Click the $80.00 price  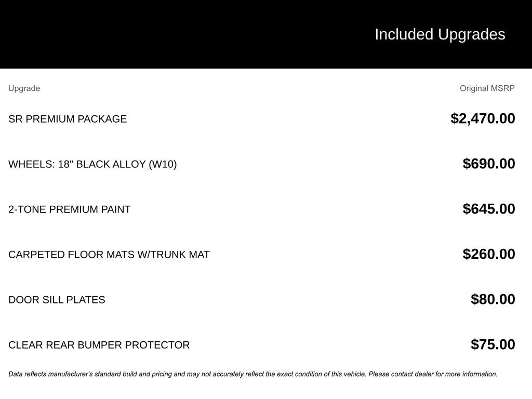[x=493, y=299]
